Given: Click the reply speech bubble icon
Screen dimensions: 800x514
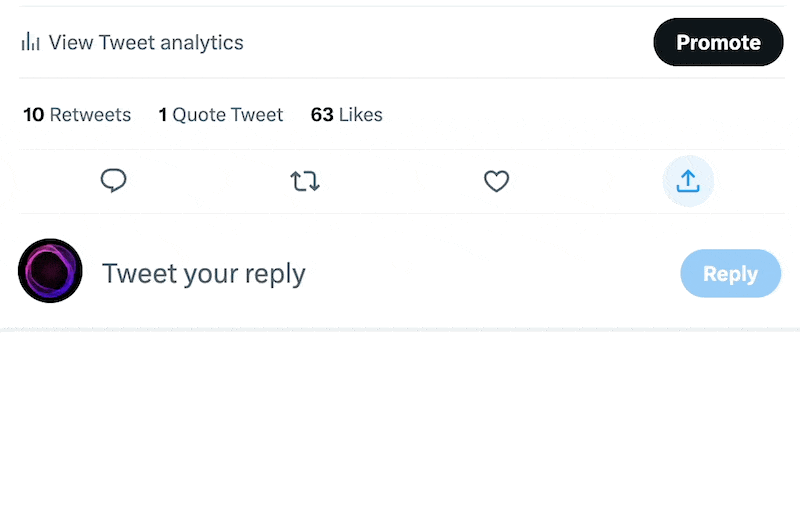Looking at the screenshot, I should tap(114, 181).
